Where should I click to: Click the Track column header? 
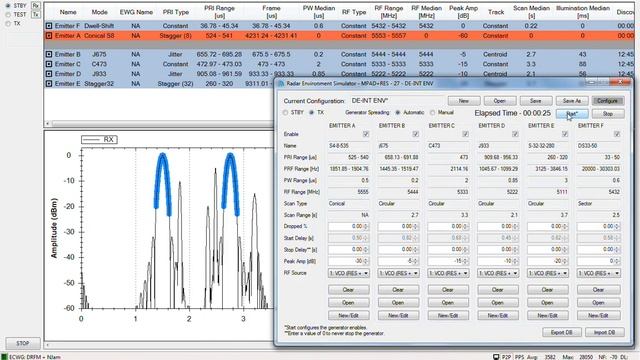click(496, 12)
